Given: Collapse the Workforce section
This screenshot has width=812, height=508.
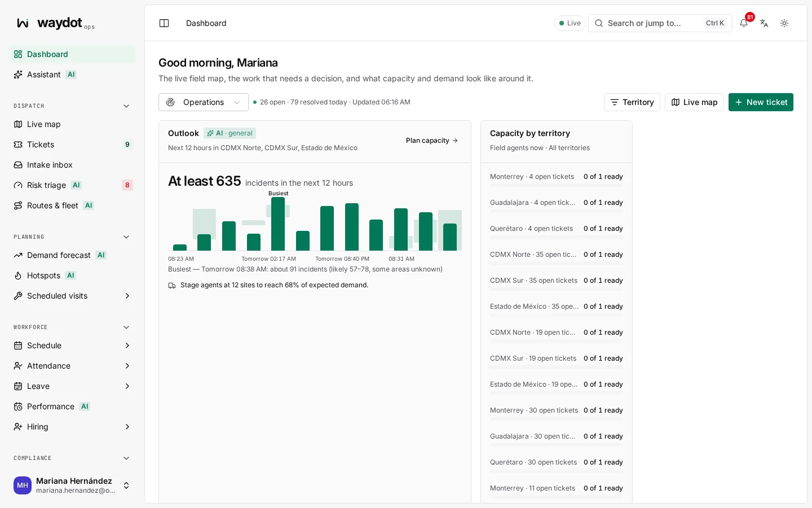Looking at the screenshot, I should (x=126, y=327).
